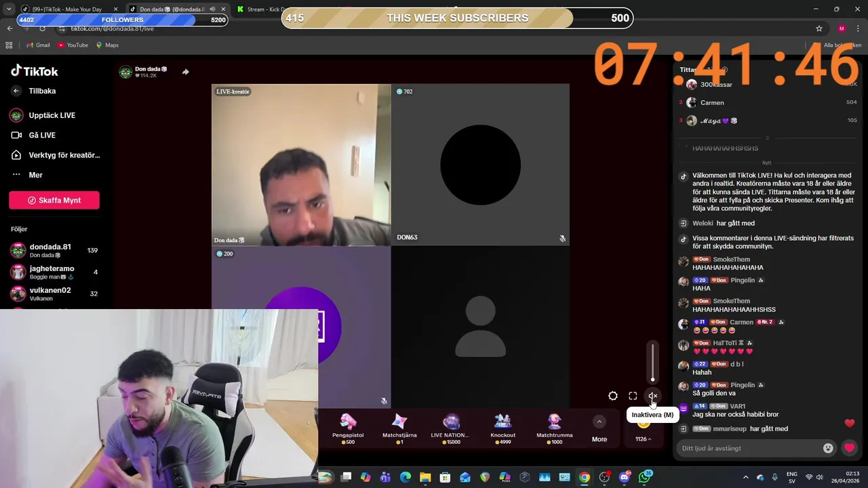The height and width of the screenshot is (488, 868).
Task: Open Chrome apps grid shortcut
Action: point(9,45)
